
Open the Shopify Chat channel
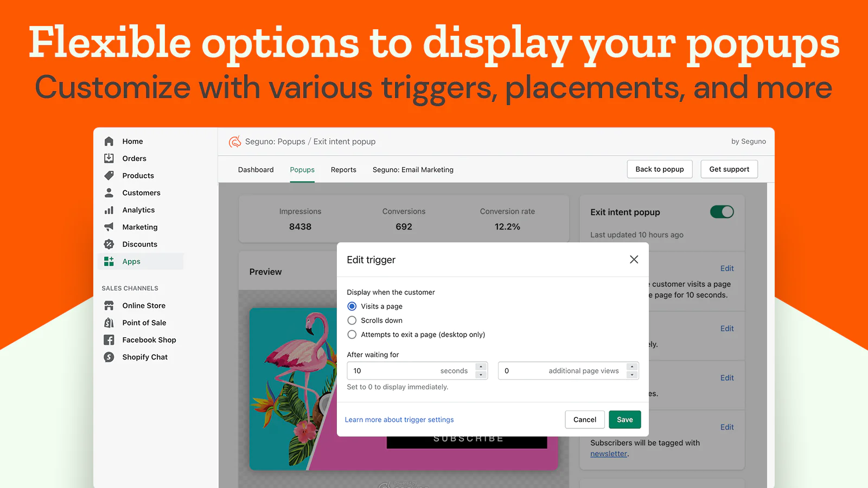point(145,357)
